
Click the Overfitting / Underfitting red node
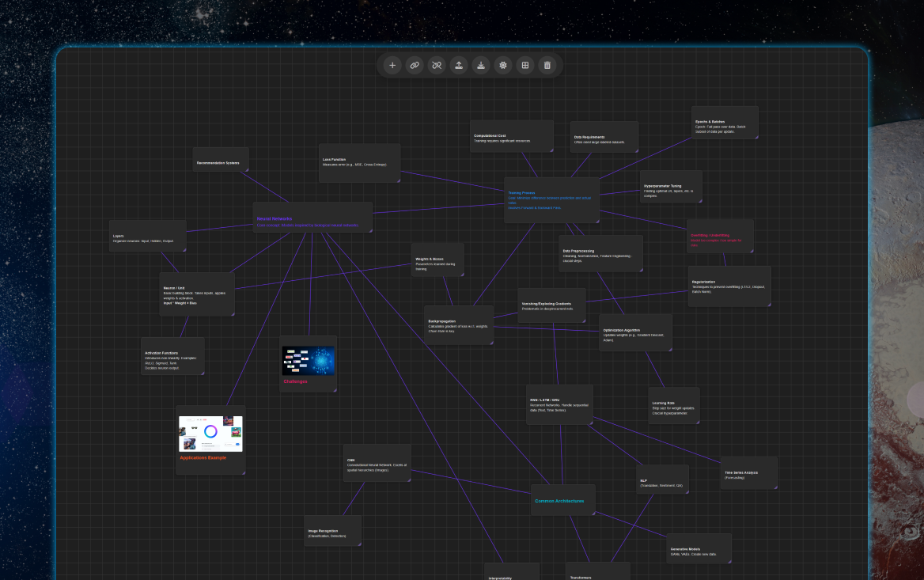click(719, 236)
